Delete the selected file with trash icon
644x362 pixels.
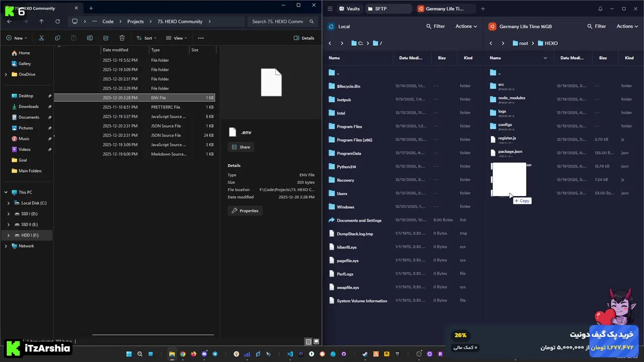click(x=122, y=38)
